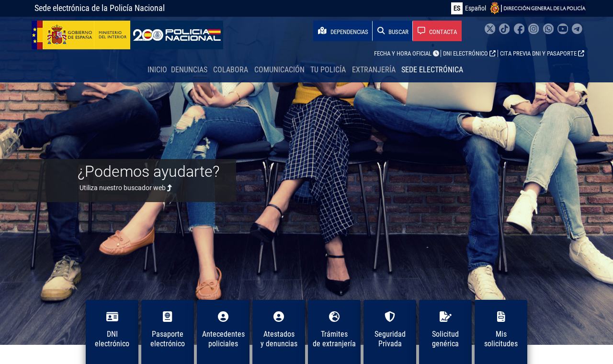Open the Tu Policía menu

pyautogui.click(x=328, y=69)
